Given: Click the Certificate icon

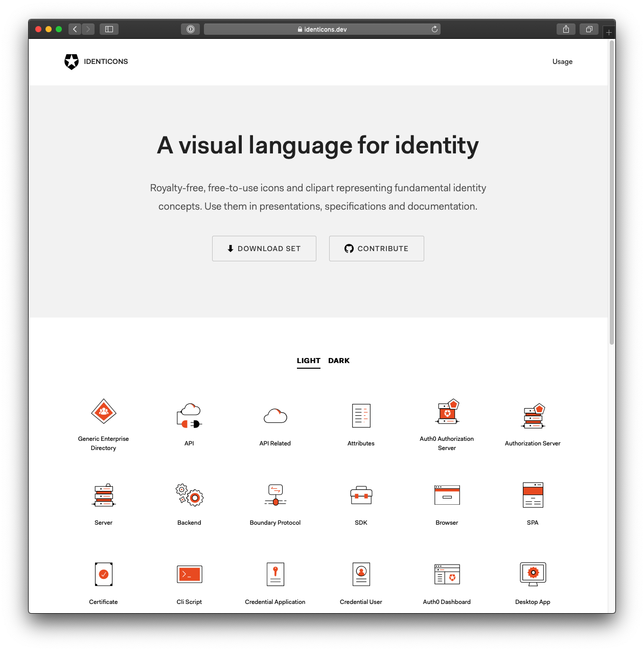Looking at the screenshot, I should (104, 574).
